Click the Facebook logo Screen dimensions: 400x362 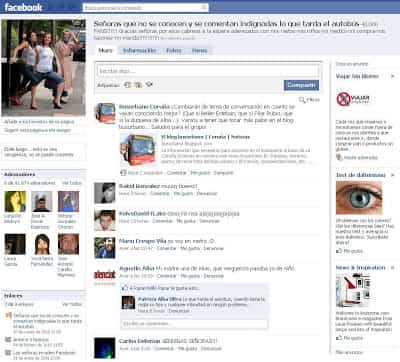tap(23, 7)
